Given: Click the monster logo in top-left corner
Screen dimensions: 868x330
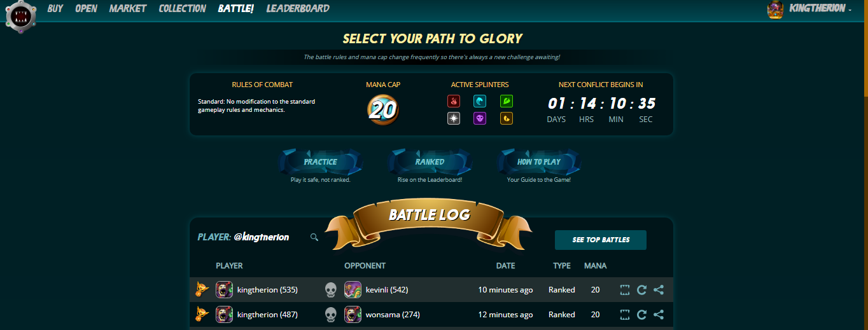Looking at the screenshot, I should coord(21,14).
